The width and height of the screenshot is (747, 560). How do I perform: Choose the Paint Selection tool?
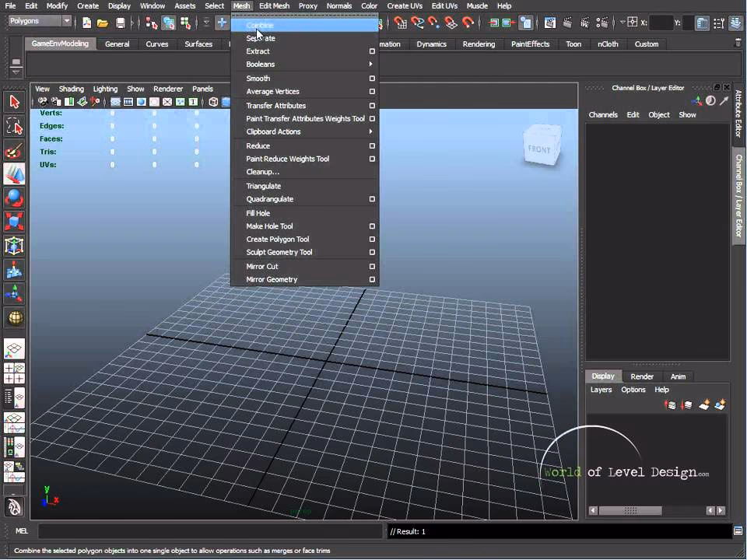click(14, 150)
